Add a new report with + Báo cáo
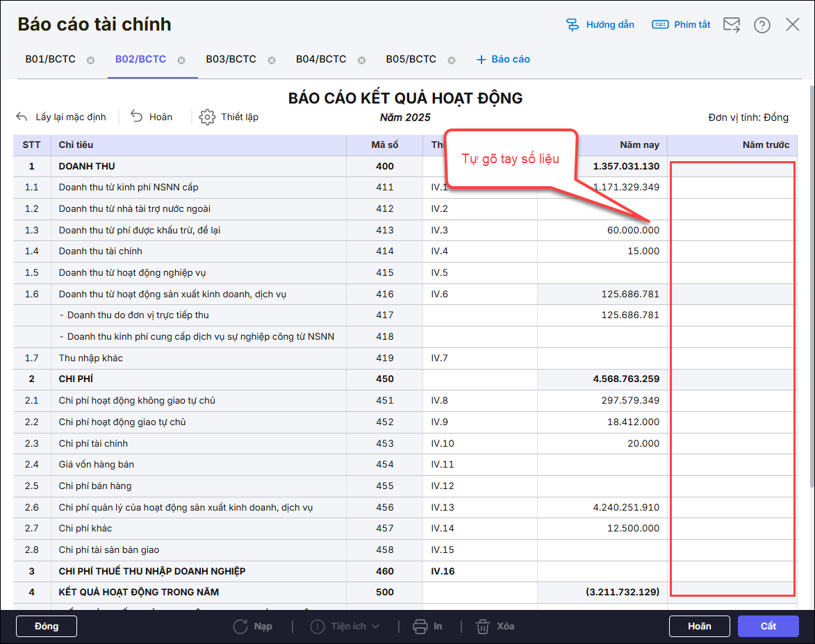 503,59
